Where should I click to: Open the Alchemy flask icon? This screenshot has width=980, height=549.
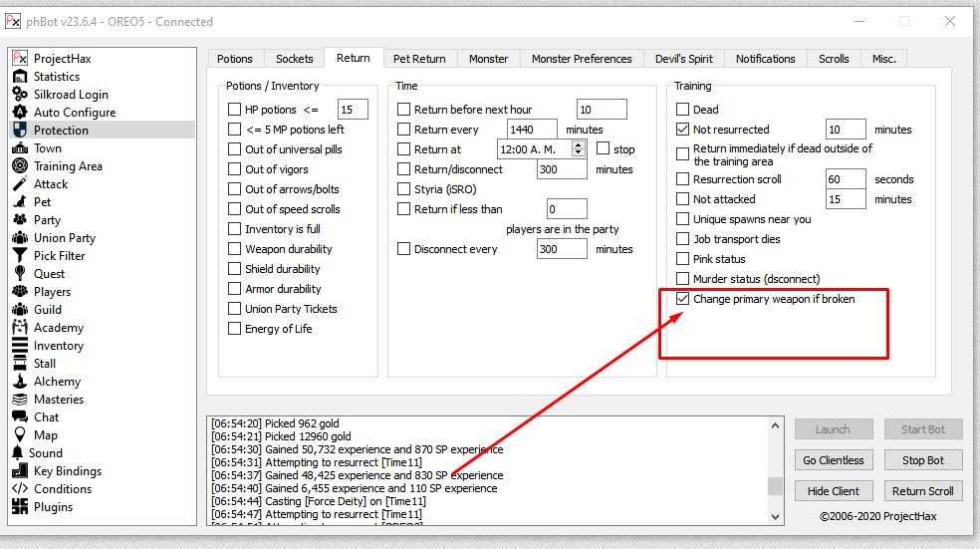pos(20,382)
